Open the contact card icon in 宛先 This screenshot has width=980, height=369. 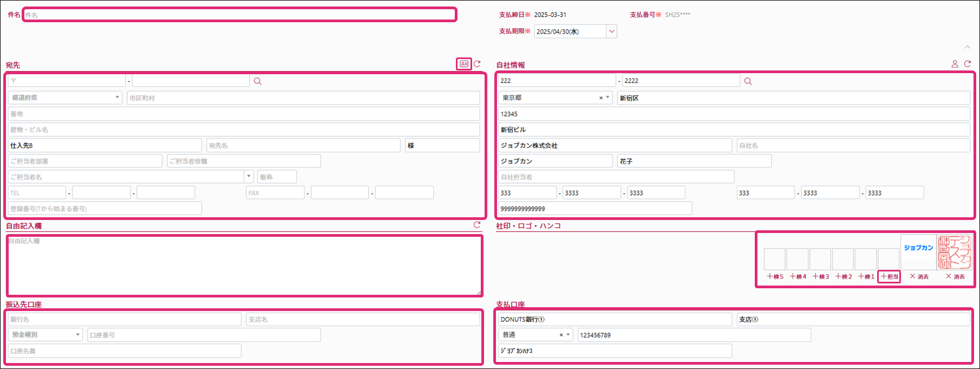click(464, 64)
